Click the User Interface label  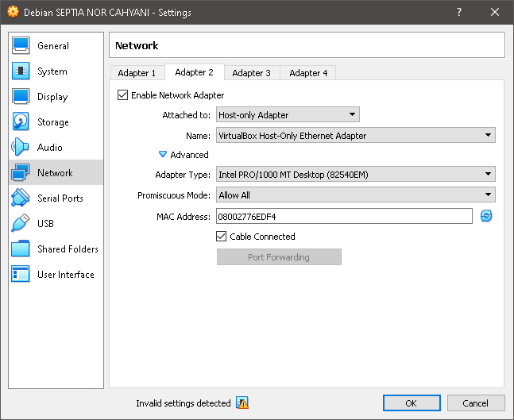(x=66, y=275)
